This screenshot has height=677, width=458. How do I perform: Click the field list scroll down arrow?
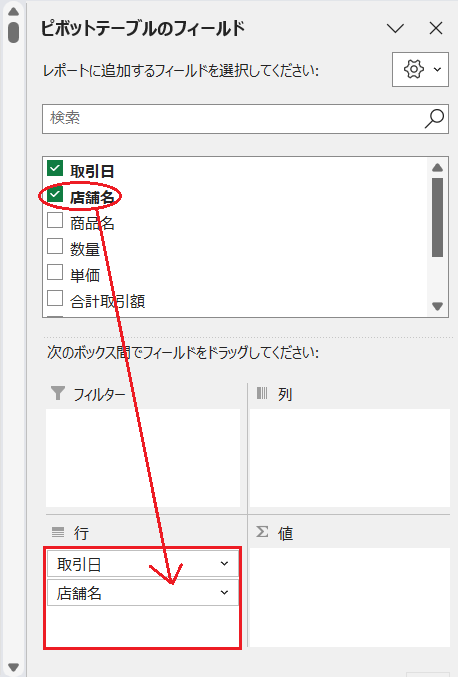tap(437, 307)
